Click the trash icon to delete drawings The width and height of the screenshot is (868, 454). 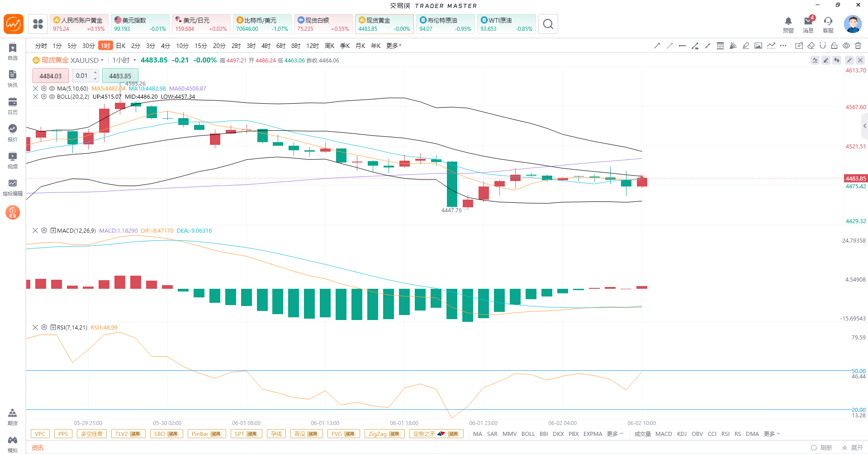[858, 46]
